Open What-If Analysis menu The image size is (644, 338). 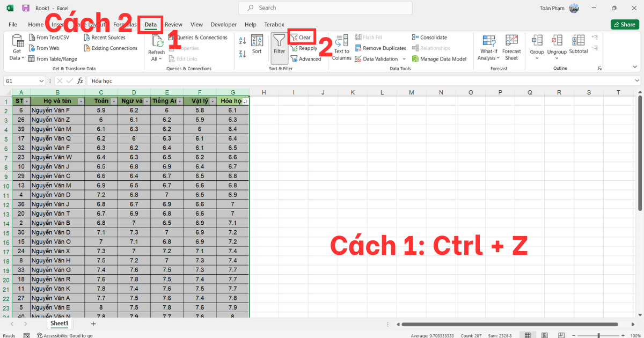(x=488, y=47)
